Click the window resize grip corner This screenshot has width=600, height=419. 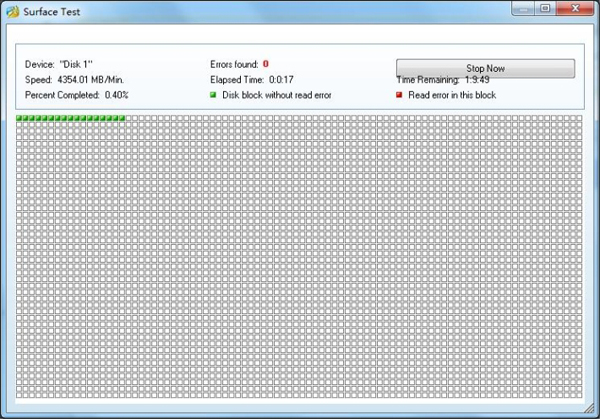point(589,409)
